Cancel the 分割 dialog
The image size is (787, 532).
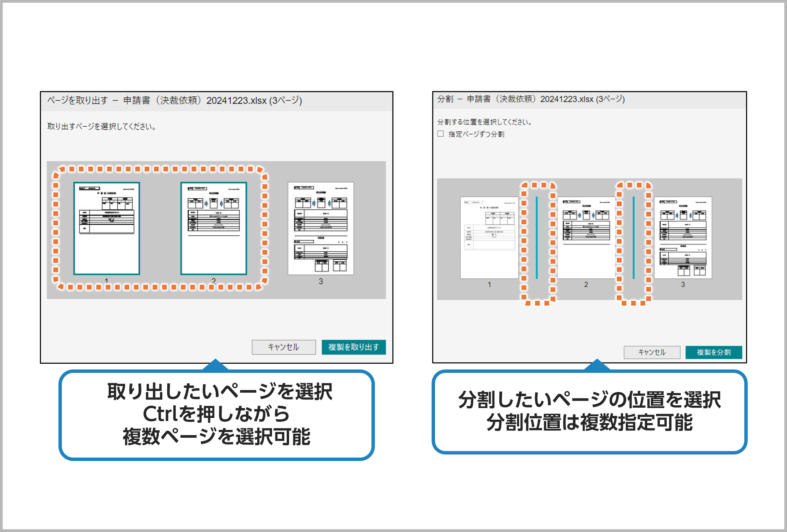coord(652,352)
